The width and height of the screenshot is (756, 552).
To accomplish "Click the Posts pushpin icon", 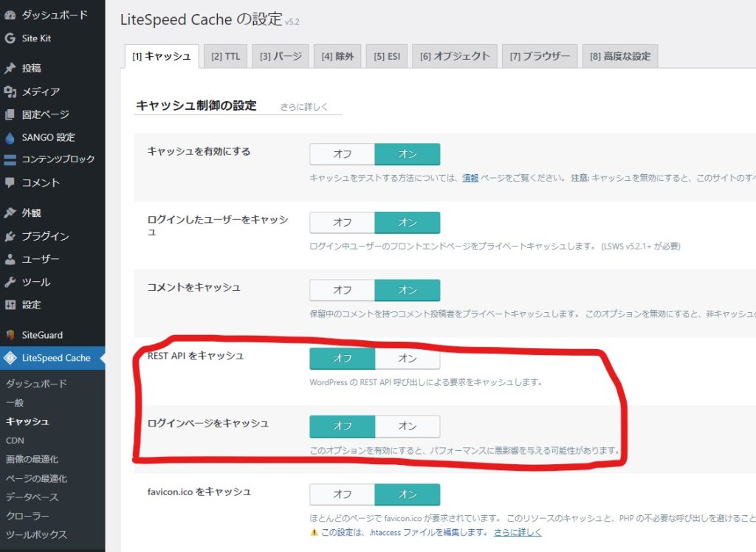I will (x=10, y=69).
